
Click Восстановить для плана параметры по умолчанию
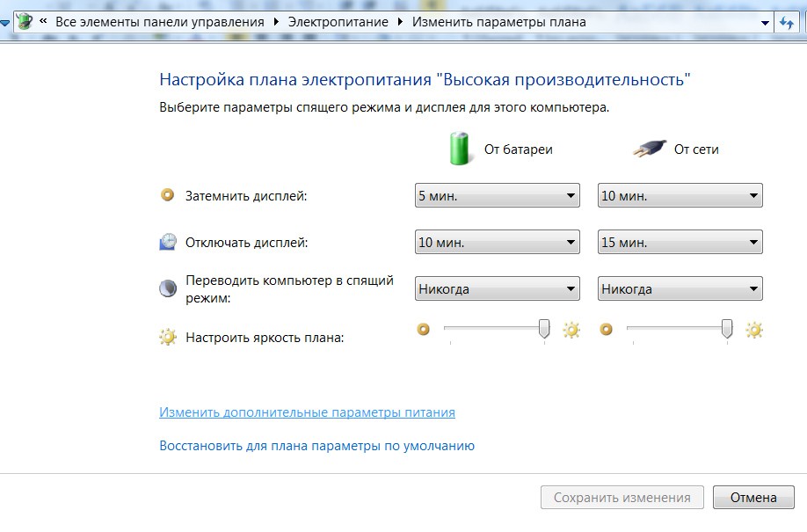[x=316, y=446]
